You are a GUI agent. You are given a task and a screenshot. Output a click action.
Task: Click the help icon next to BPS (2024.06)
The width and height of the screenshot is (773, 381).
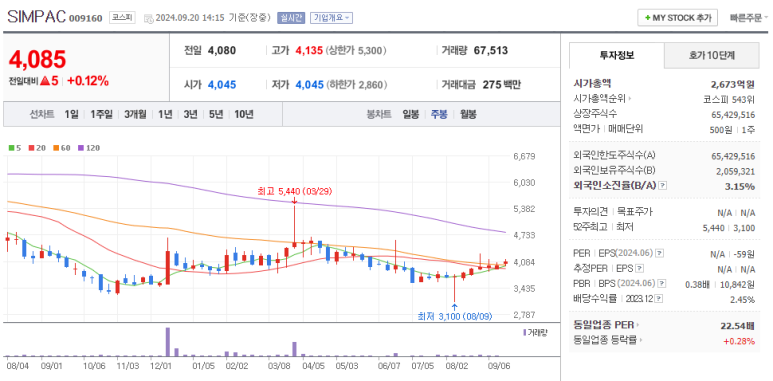click(662, 283)
